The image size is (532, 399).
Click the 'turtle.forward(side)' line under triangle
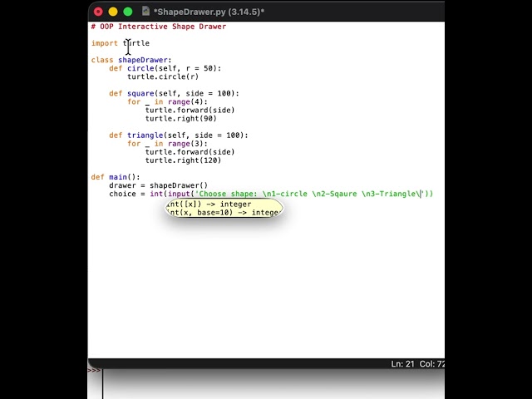click(x=190, y=151)
